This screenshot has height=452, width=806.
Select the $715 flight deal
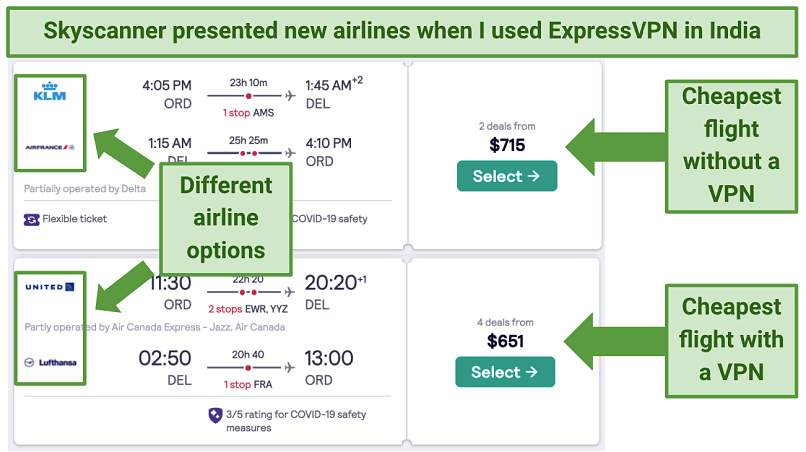tap(506, 176)
